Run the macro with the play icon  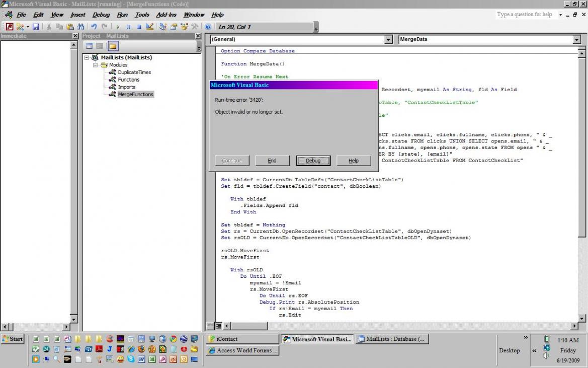117,27
